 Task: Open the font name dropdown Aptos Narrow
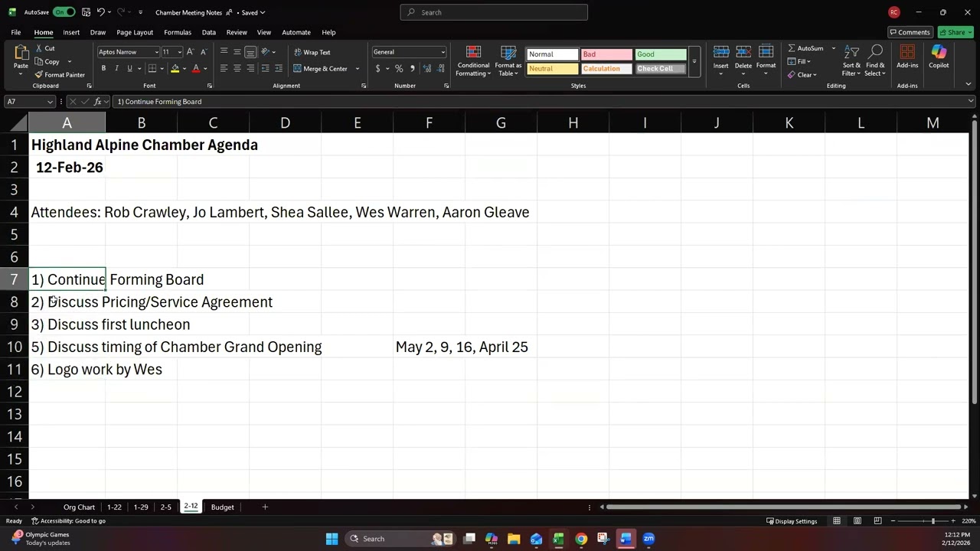157,52
